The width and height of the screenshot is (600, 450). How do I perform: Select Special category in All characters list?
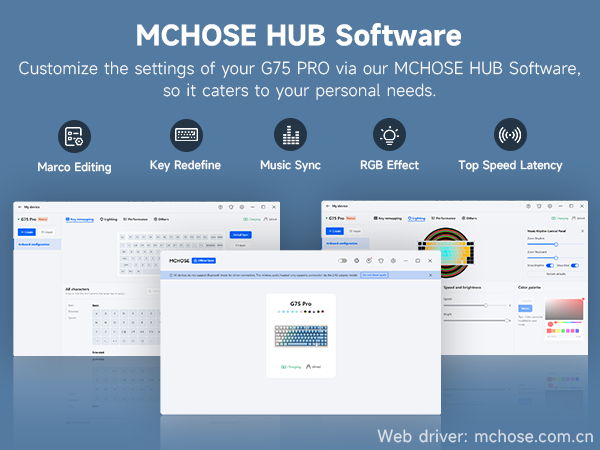tap(72, 318)
